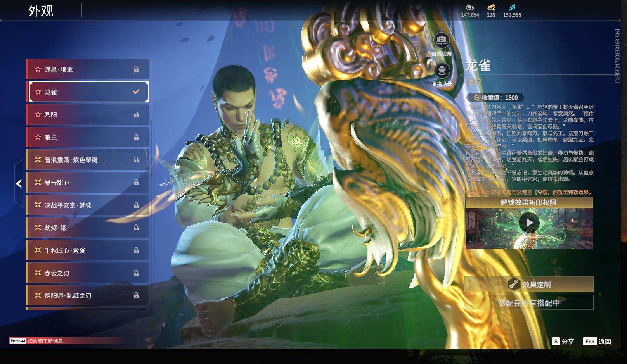Click the 147,654 currency amount

coord(470,15)
